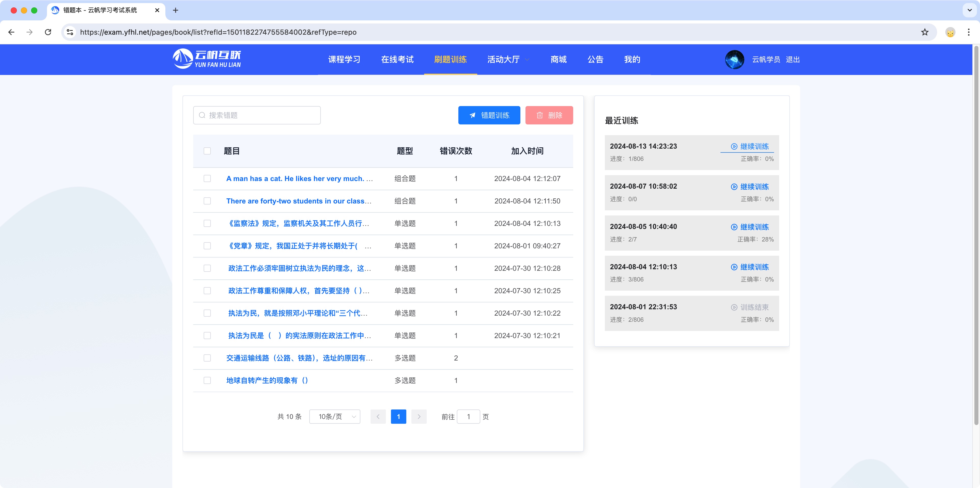Click the user avatar in the header
980x488 pixels.
click(735, 60)
